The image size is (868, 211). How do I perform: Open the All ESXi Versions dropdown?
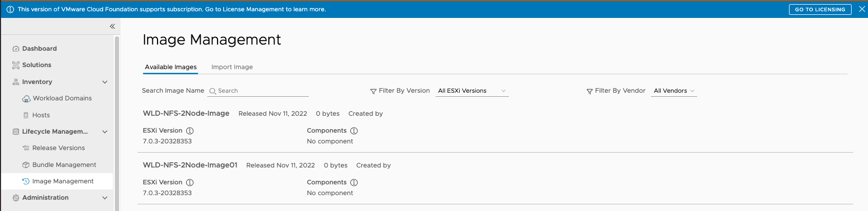472,91
